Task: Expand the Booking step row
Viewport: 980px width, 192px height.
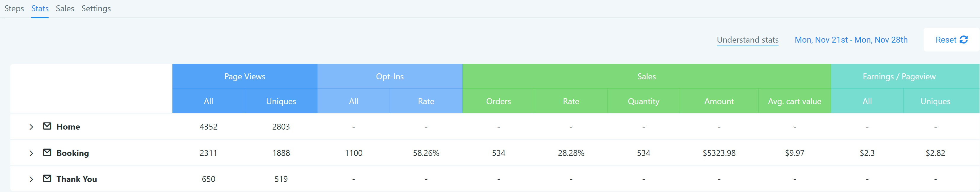Action: 31,153
